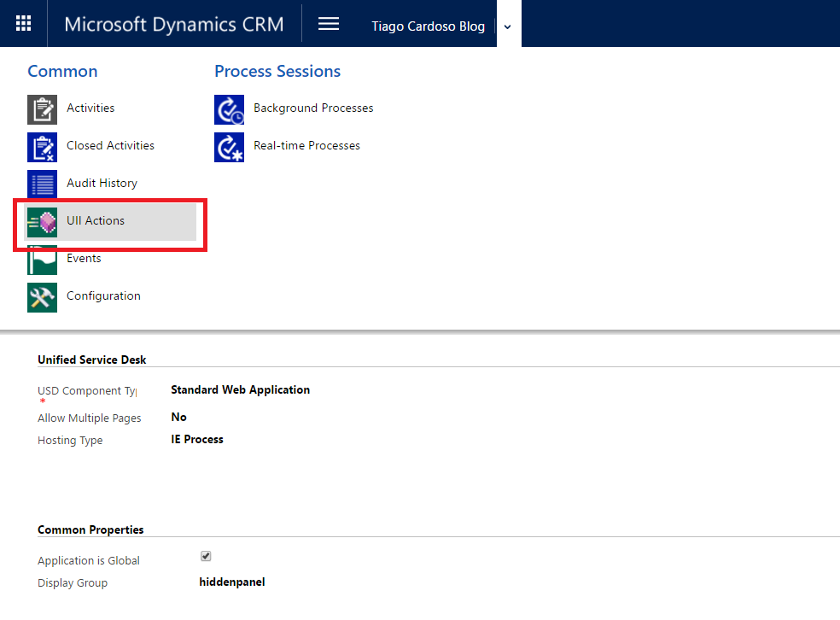Expand the Tiago Cardoso Blog chevron dropdown
This screenshot has height=620, width=840.
tap(507, 26)
